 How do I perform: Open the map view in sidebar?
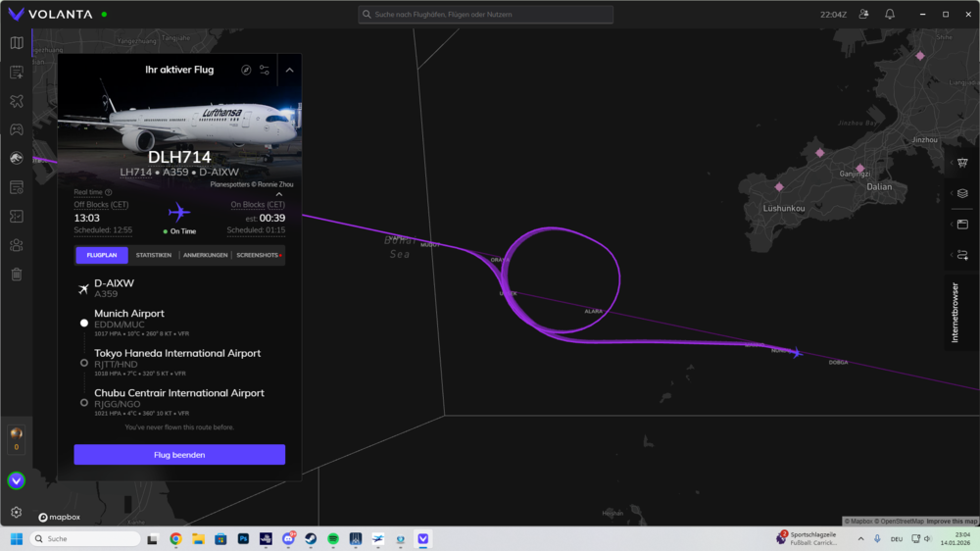pos(17,43)
